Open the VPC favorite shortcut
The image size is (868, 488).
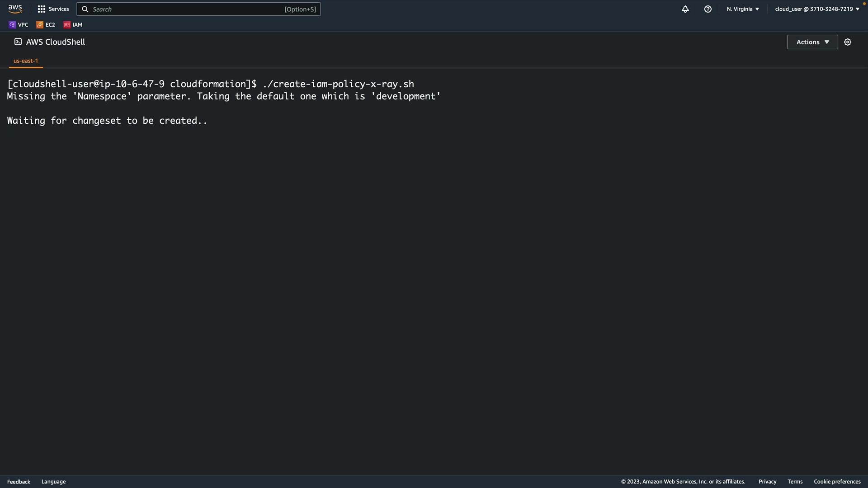[19, 25]
